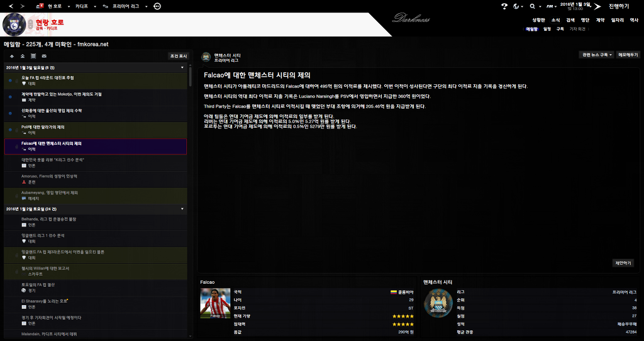Click the Manchester City badge in header
The width and height of the screenshot is (644, 341).
pos(206,57)
